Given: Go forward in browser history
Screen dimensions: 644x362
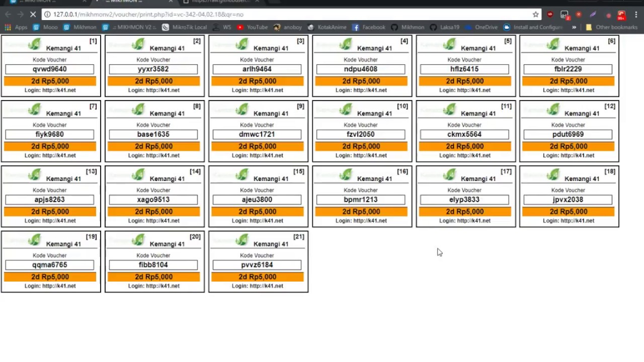Looking at the screenshot, I should pos(20,15).
